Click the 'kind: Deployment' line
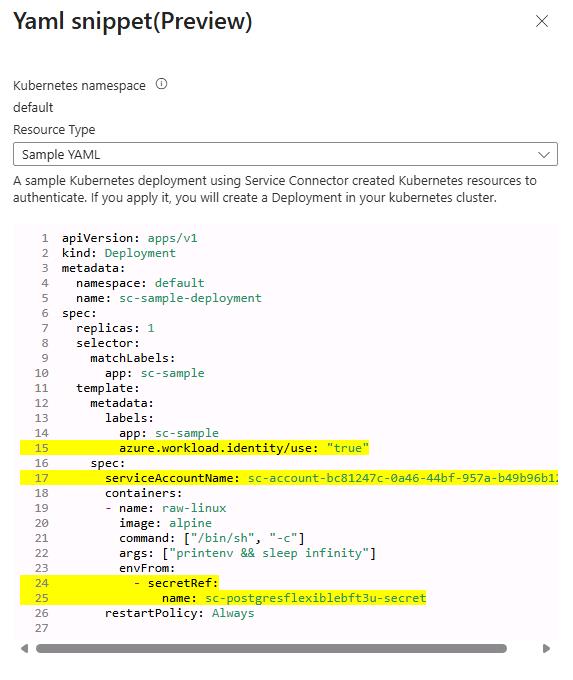This screenshot has width=573, height=680. [119, 253]
